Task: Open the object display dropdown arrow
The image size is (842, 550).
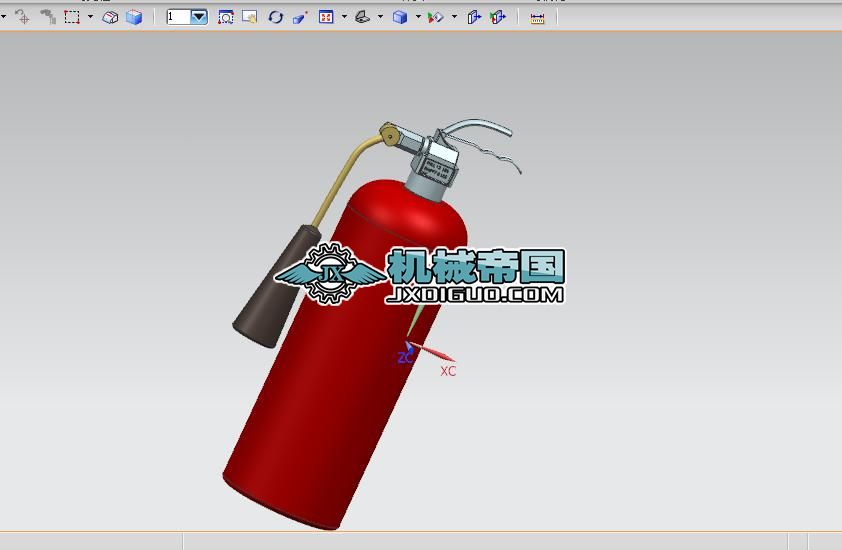Action: point(454,17)
